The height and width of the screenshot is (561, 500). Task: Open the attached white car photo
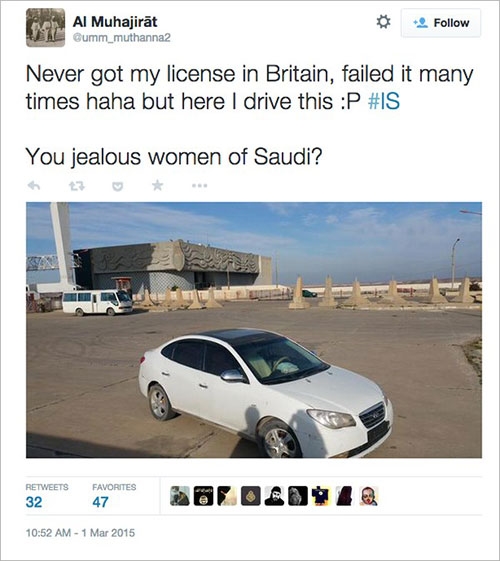pos(254,330)
